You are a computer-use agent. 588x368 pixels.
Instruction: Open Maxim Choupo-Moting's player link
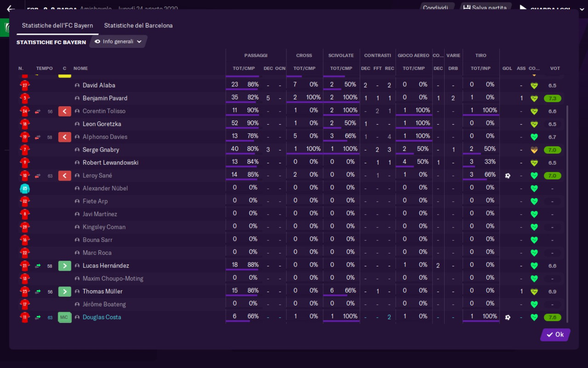pos(113,278)
